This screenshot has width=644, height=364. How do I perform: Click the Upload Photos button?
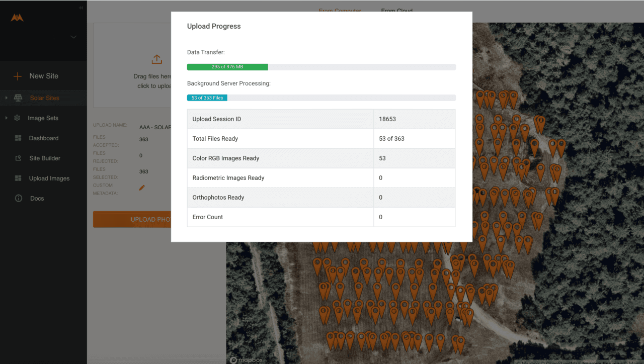pos(132,220)
